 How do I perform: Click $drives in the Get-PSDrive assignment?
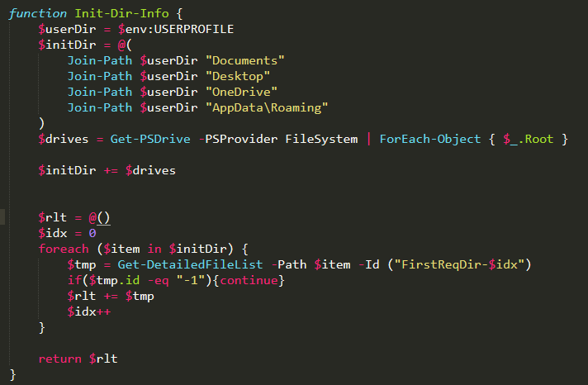pyautogui.click(x=64, y=140)
